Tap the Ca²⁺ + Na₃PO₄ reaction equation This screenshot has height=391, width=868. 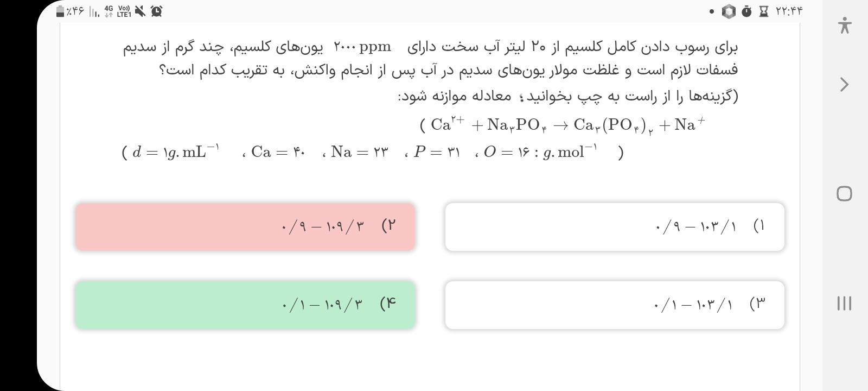[x=563, y=125]
